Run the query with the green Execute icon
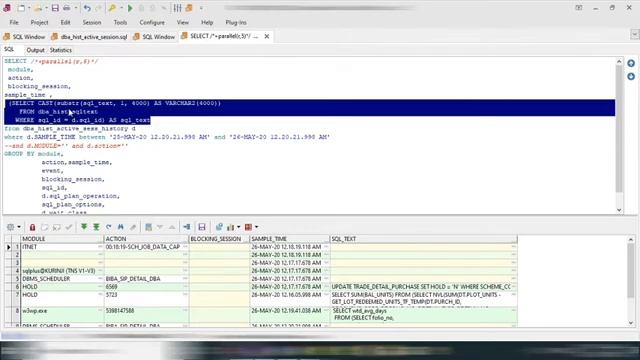640x360 pixels. 130,8
